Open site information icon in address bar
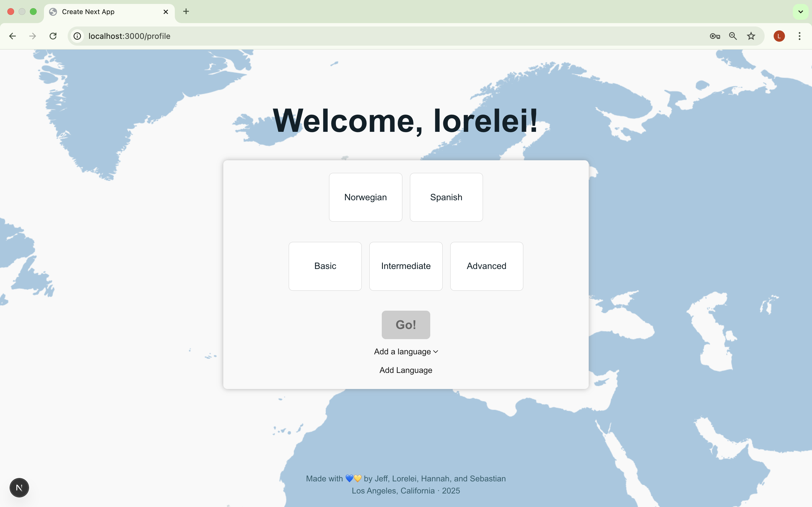The width and height of the screenshot is (812, 507). 78,36
